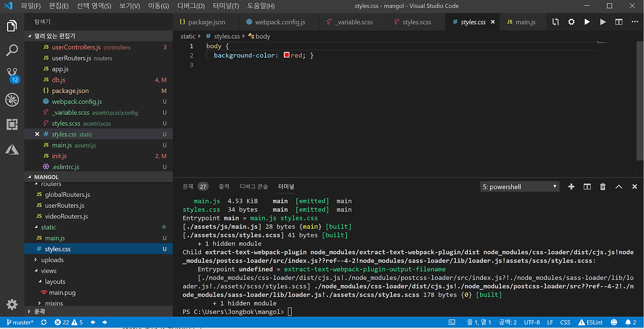
Task: Split the editor with the split icon
Action: [x=619, y=22]
